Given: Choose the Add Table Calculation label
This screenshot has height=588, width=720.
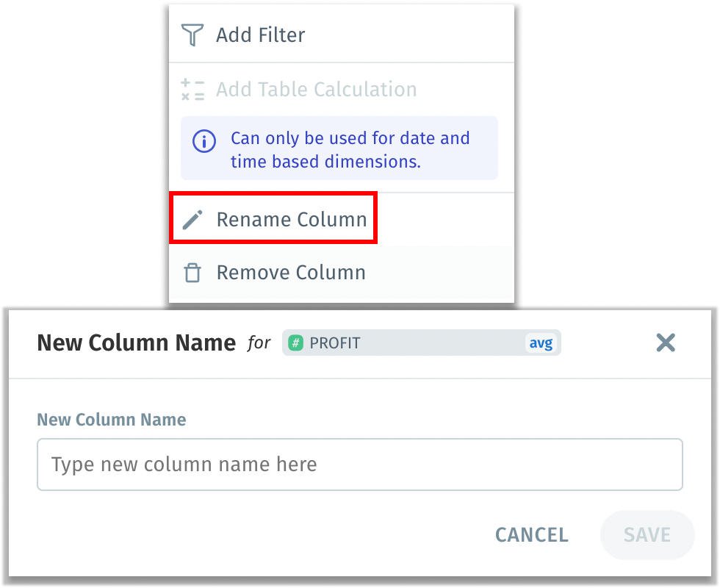Looking at the screenshot, I should pos(316,90).
